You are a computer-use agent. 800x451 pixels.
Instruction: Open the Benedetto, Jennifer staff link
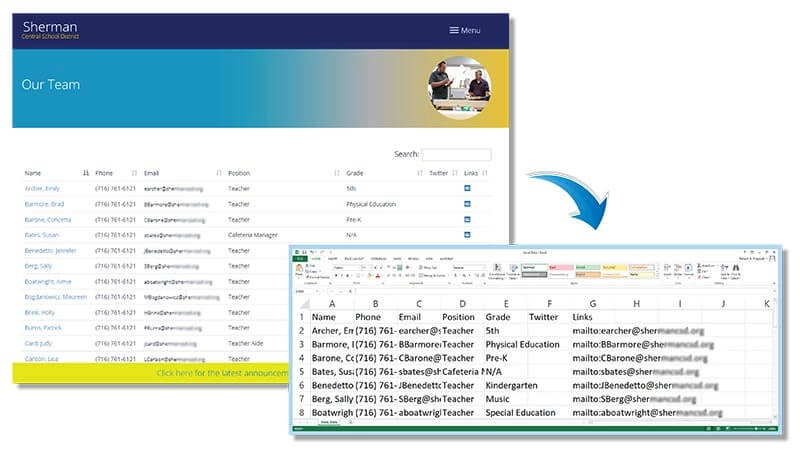[x=50, y=250]
